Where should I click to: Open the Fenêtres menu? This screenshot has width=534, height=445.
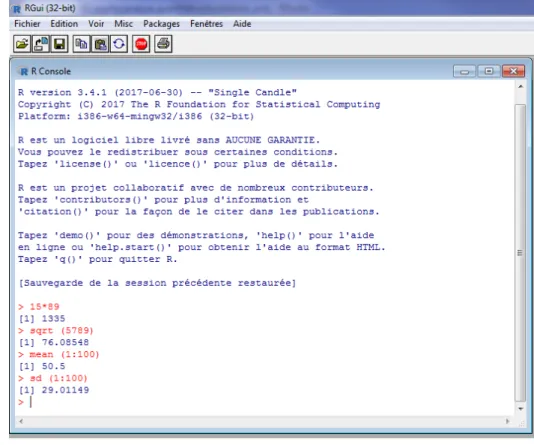pyautogui.click(x=206, y=24)
